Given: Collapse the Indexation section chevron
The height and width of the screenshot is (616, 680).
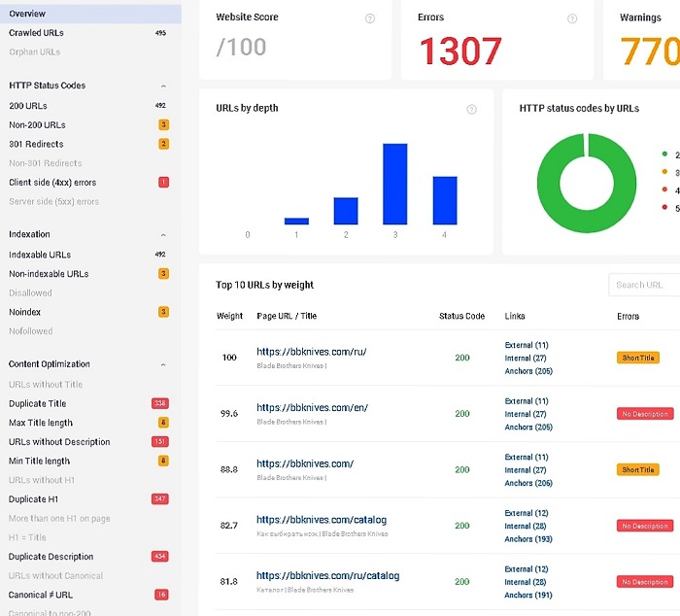Looking at the screenshot, I should point(163,235).
